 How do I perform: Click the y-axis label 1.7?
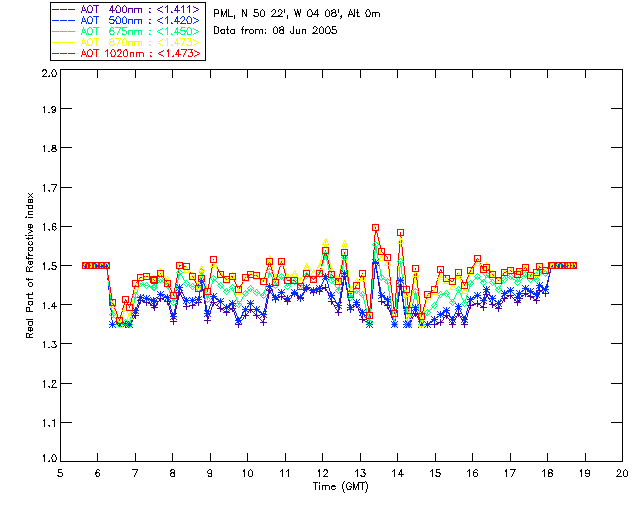(x=49, y=188)
